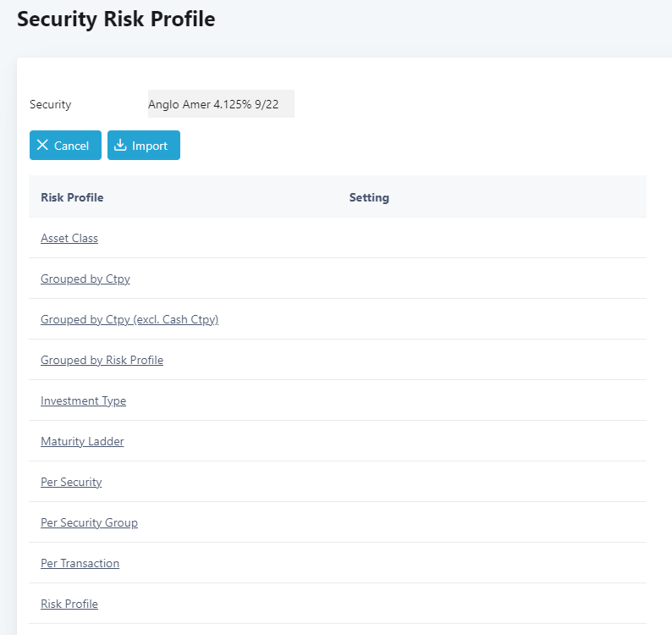Open Grouped by Ctpy (excl. Cash Ctpy)
The height and width of the screenshot is (635, 672).
pos(129,319)
